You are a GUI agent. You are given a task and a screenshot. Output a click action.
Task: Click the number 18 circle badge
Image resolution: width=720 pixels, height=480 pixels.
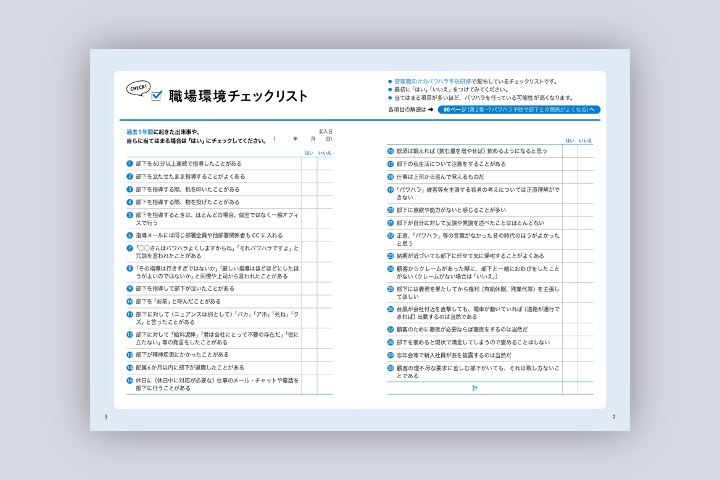pos(390,176)
